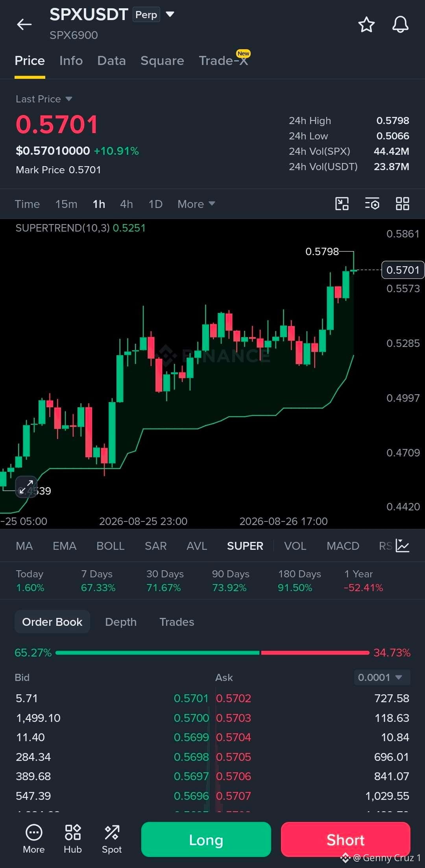The width and height of the screenshot is (425, 868).
Task: Select the Time chart interval
Action: click(27, 204)
